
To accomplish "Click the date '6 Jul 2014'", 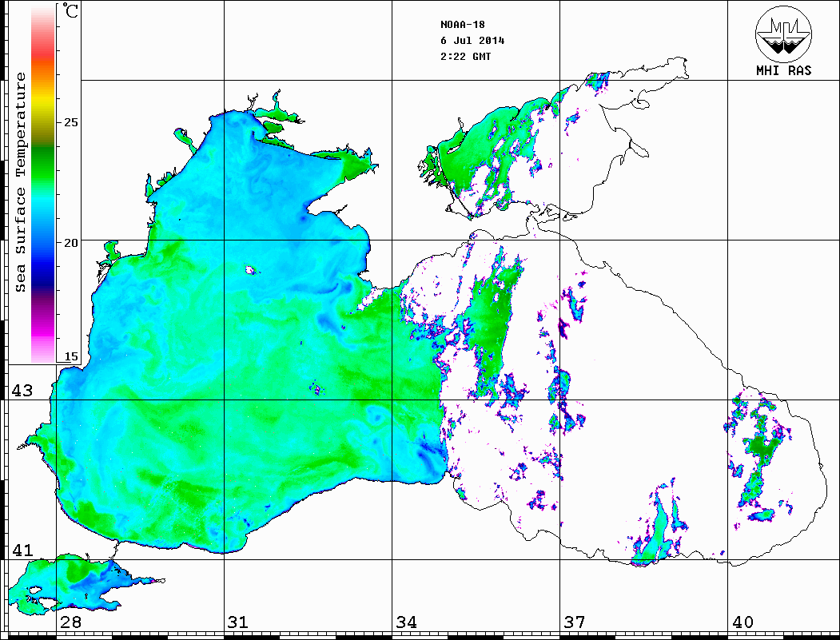I will click(x=472, y=41).
